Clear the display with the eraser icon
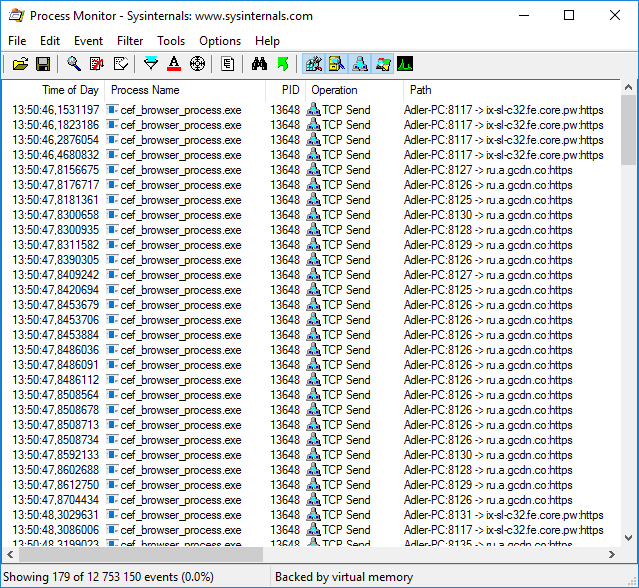This screenshot has width=639, height=588. (x=121, y=64)
